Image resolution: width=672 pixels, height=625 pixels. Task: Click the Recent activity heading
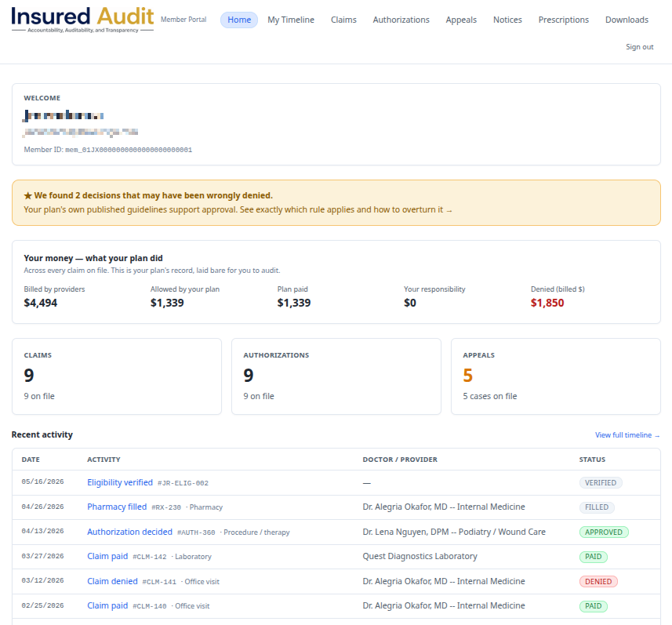[x=42, y=434]
